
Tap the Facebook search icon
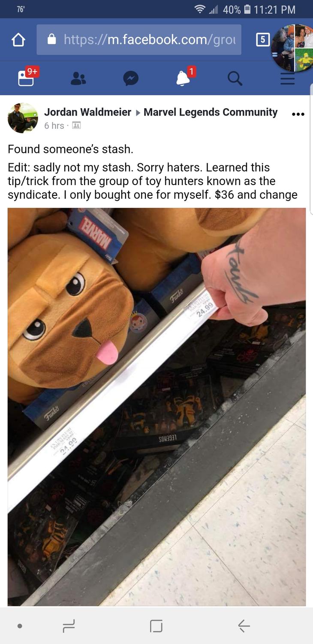[235, 78]
